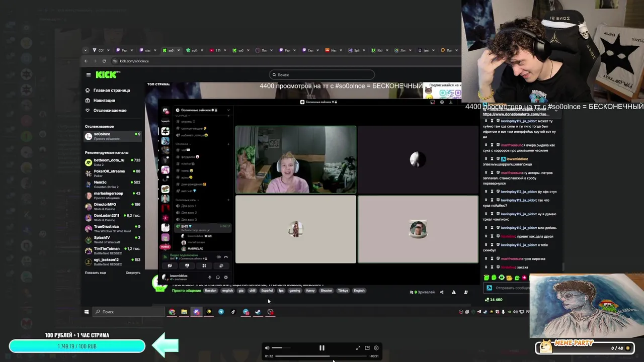Viewport: 644px width, 362px height.
Task: Open Telegram from the Windows taskbar
Action: pyautogui.click(x=221, y=312)
